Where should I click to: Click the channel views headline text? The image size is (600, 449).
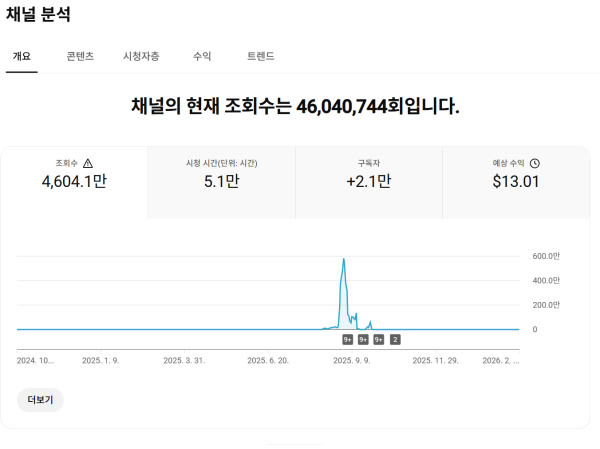pos(295,106)
